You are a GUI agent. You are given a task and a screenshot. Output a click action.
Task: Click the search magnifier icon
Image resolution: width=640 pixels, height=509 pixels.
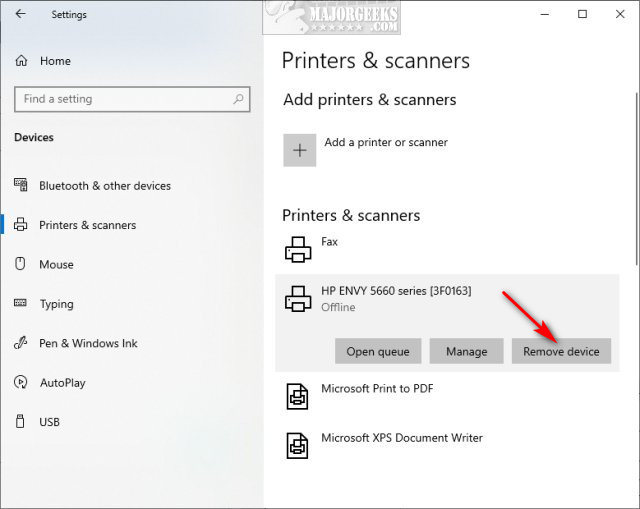tap(238, 99)
